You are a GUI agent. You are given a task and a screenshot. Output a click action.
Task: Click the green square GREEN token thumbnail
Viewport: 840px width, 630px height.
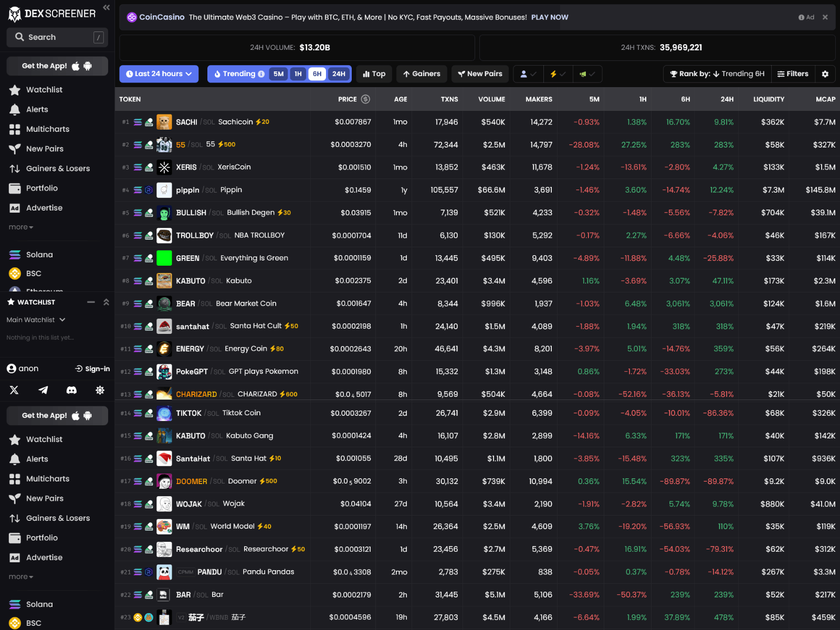[x=164, y=258]
